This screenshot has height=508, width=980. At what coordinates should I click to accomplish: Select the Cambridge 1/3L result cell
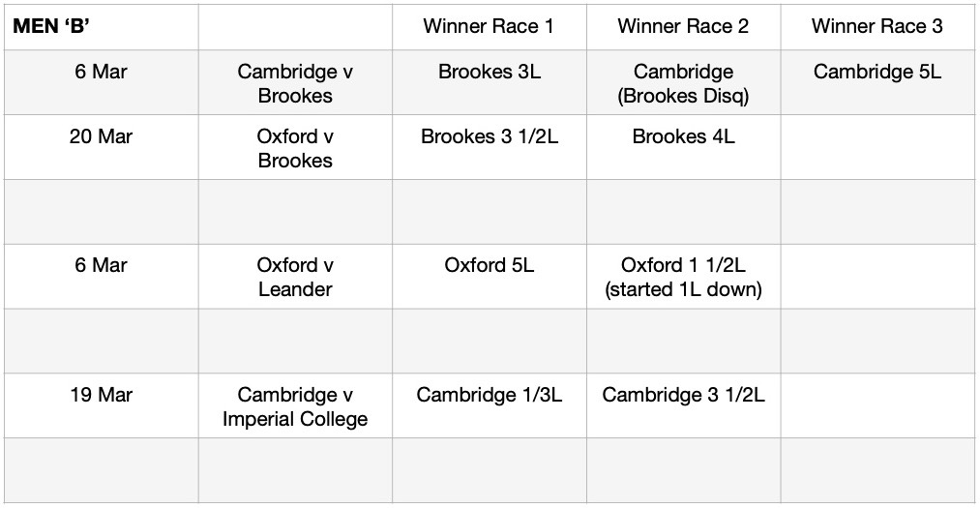click(x=489, y=395)
